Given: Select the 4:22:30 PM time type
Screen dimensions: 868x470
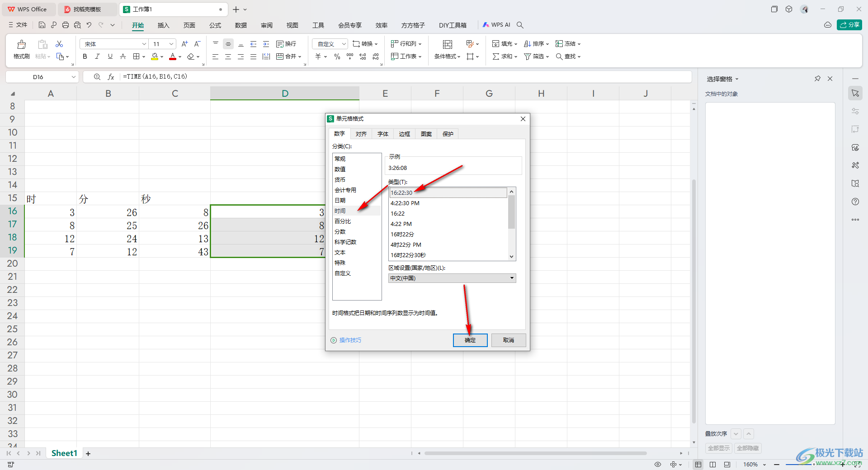Looking at the screenshot, I should tap(448, 203).
